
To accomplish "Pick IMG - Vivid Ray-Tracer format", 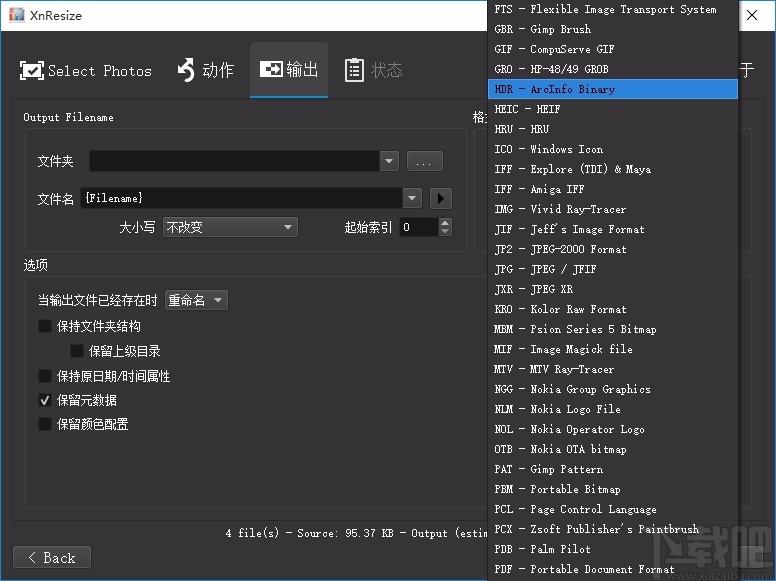I will tap(613, 209).
